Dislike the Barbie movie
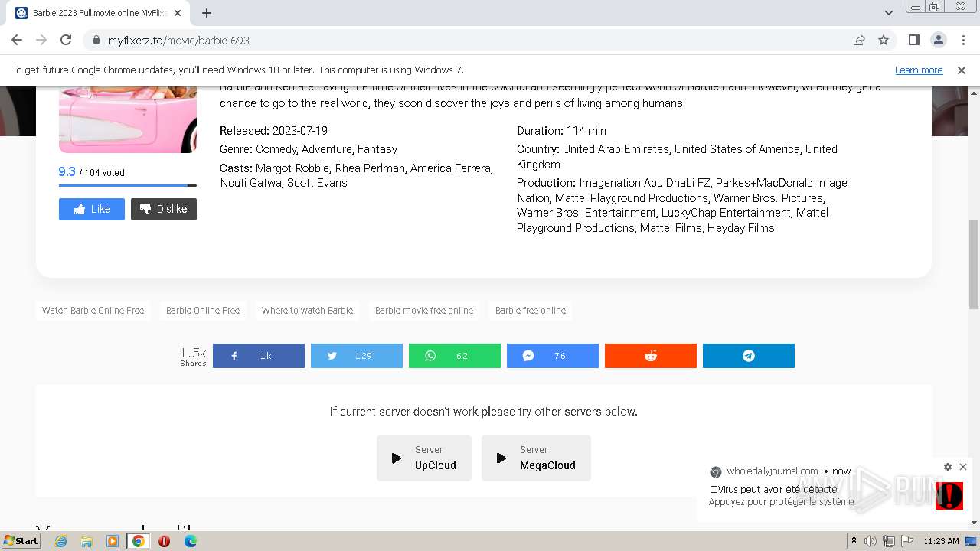Viewport: 980px width, 551px height. point(164,209)
